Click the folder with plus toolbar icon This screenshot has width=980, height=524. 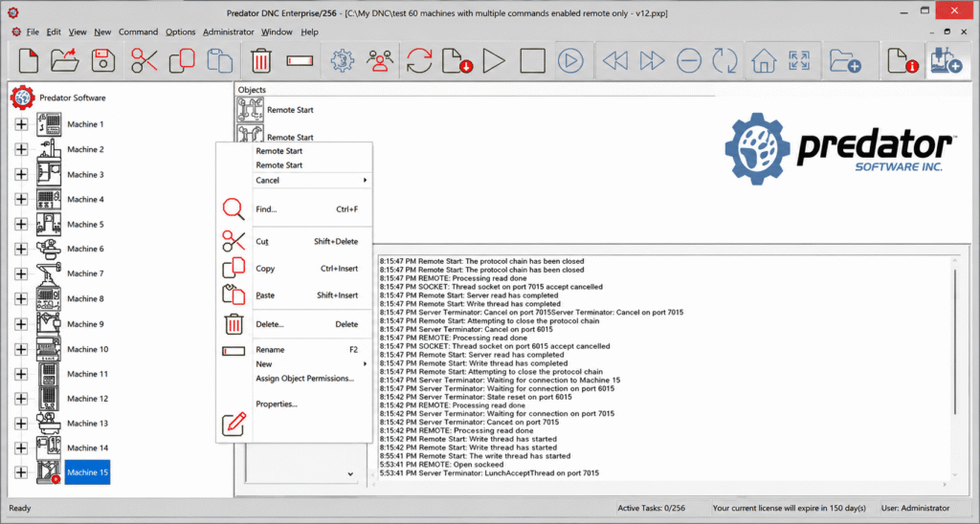click(845, 61)
